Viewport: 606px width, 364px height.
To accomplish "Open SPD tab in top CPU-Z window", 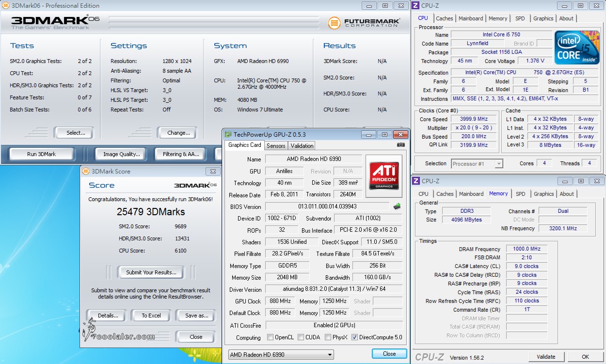I will (520, 18).
